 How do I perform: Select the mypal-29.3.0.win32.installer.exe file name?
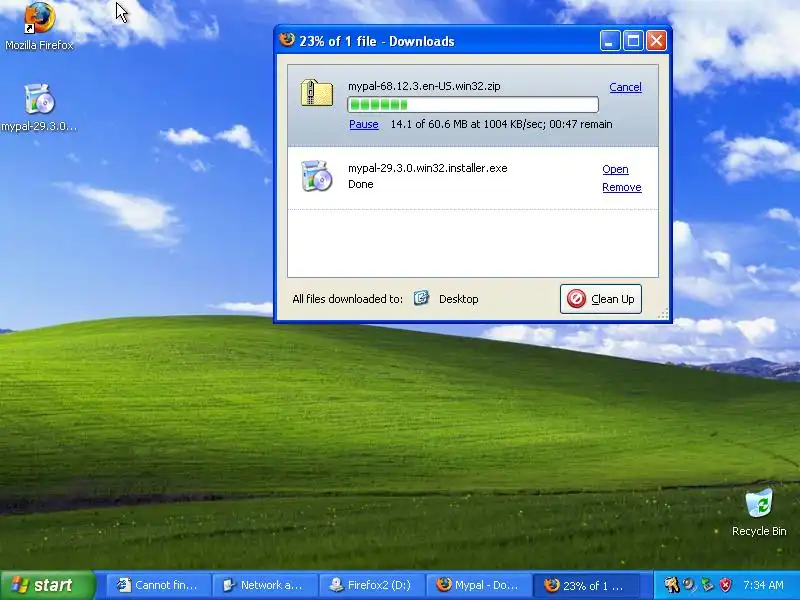(428, 168)
